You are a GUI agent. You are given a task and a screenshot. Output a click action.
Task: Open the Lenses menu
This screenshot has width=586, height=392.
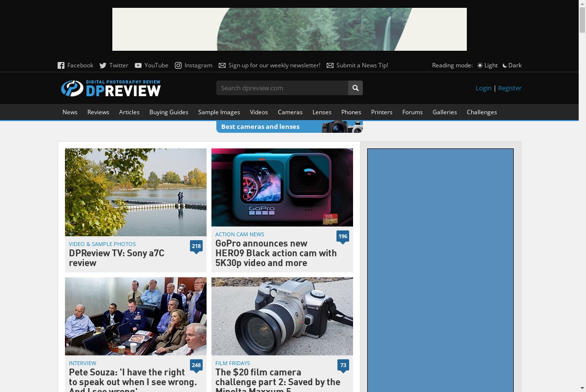(322, 112)
